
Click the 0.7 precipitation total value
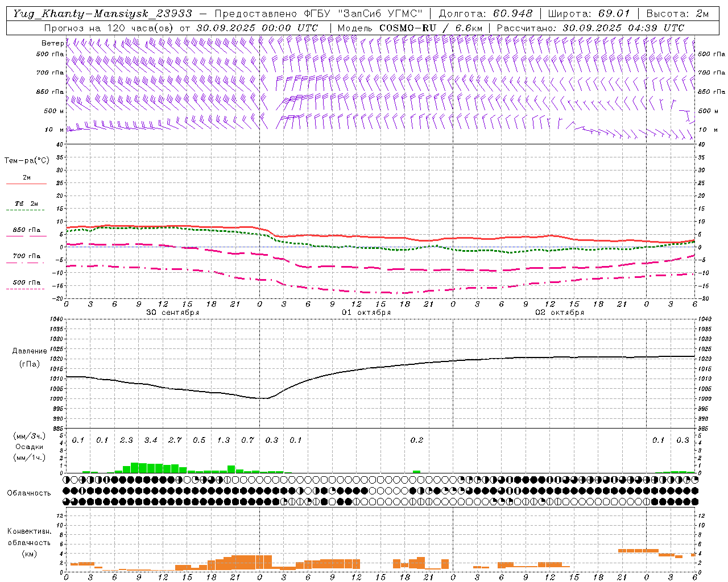(247, 440)
